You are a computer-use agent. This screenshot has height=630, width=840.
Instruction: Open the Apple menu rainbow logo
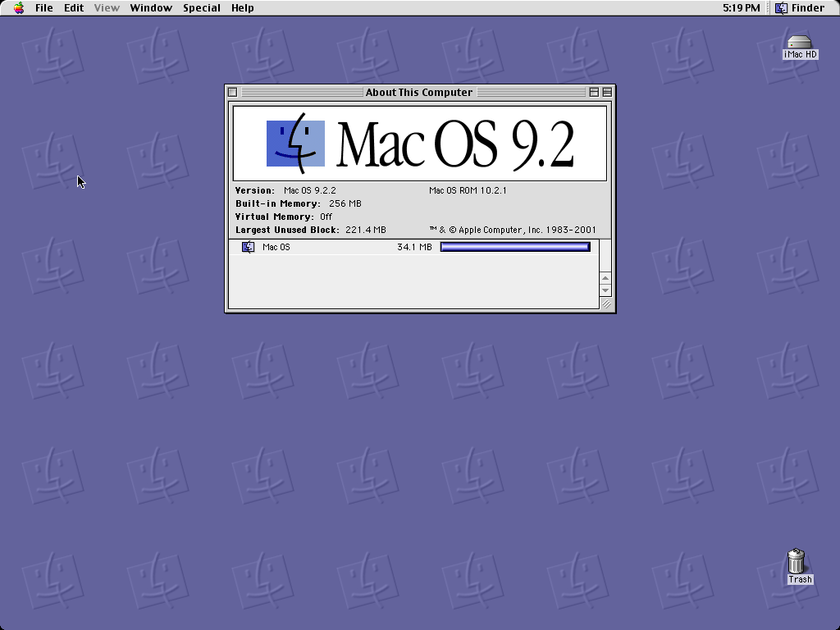point(19,8)
